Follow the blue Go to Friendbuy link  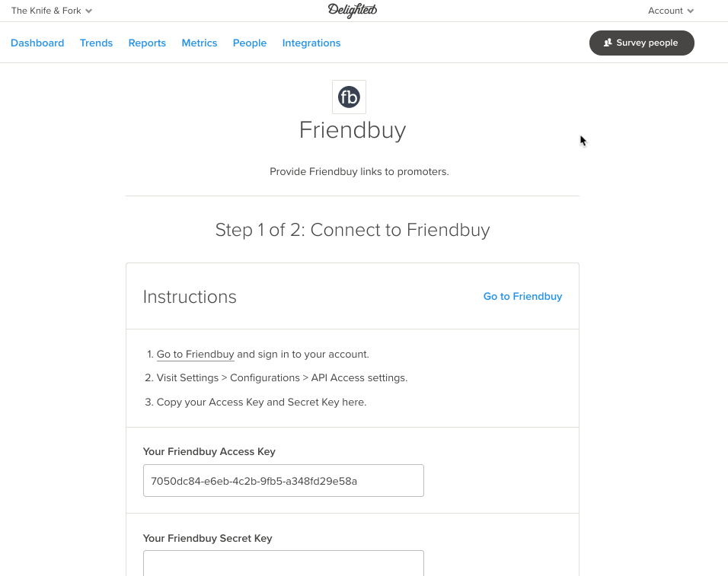[x=523, y=296]
